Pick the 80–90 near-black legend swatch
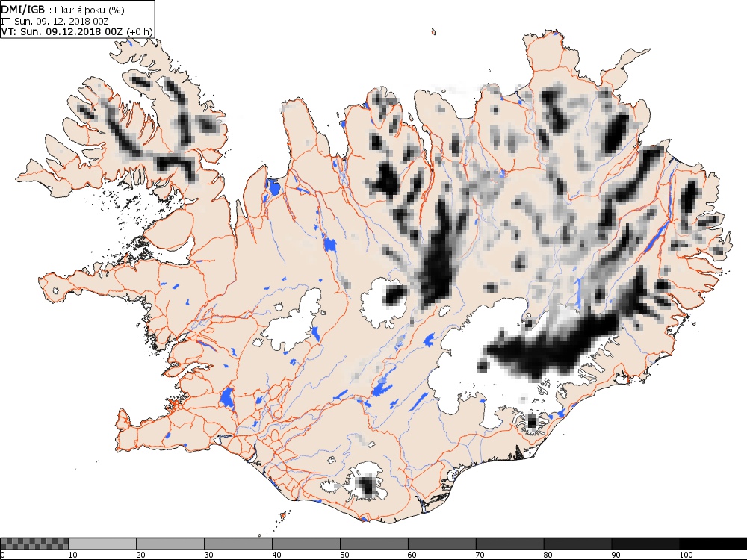 coord(577,544)
